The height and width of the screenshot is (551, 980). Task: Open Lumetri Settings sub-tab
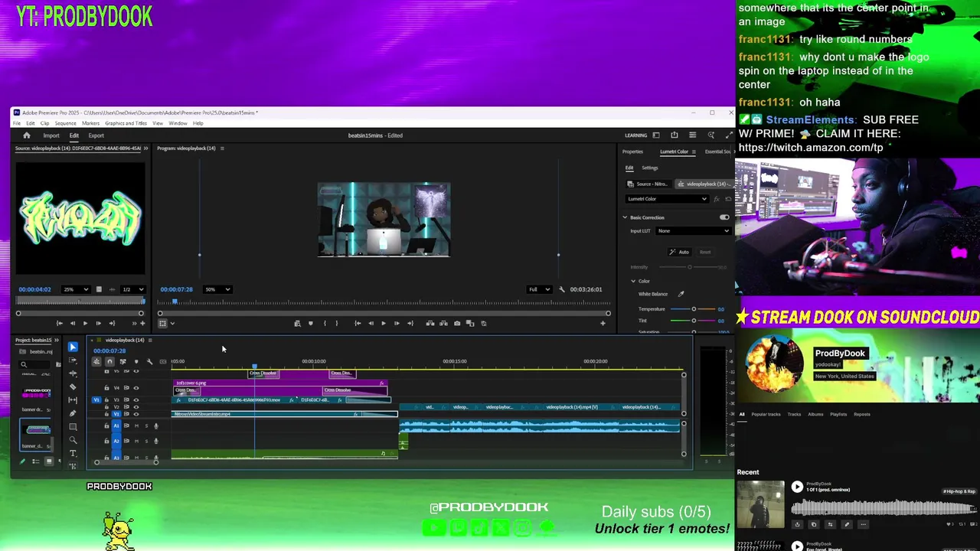[x=650, y=168]
